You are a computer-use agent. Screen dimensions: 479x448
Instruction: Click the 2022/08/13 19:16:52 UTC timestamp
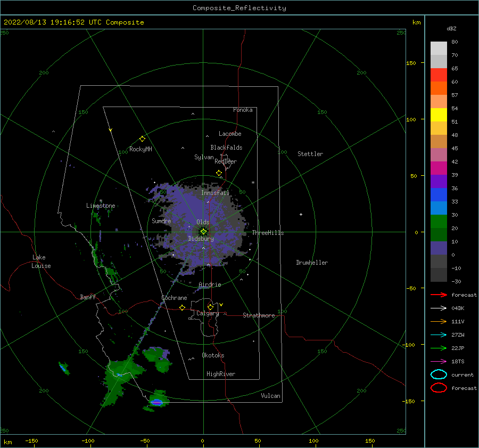pos(46,22)
